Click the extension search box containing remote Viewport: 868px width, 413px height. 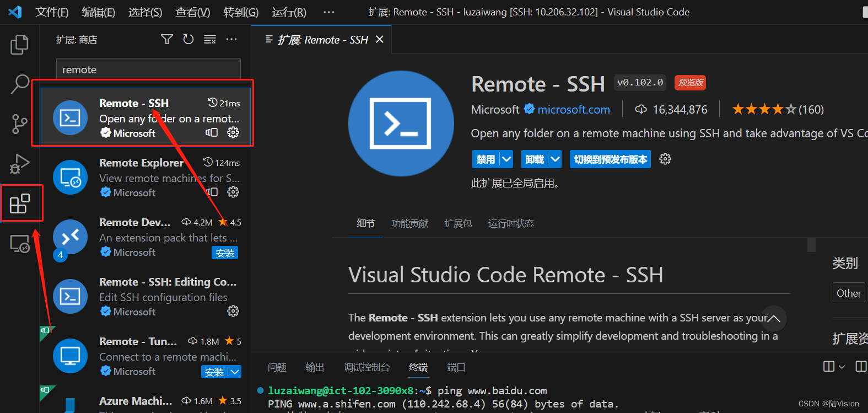click(148, 69)
